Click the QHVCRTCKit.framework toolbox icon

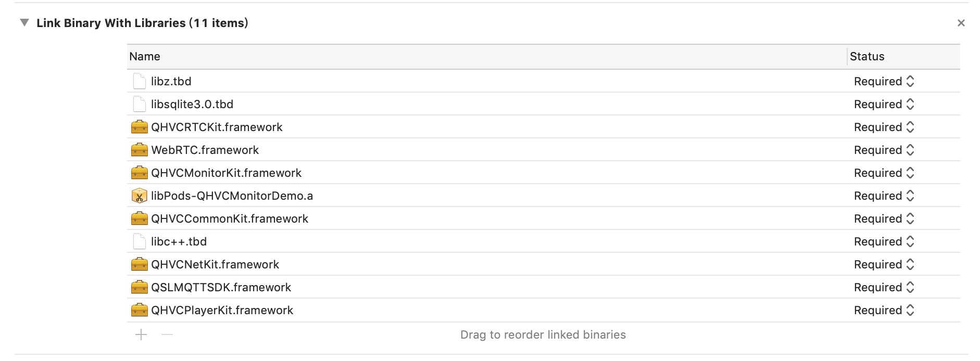tap(139, 127)
